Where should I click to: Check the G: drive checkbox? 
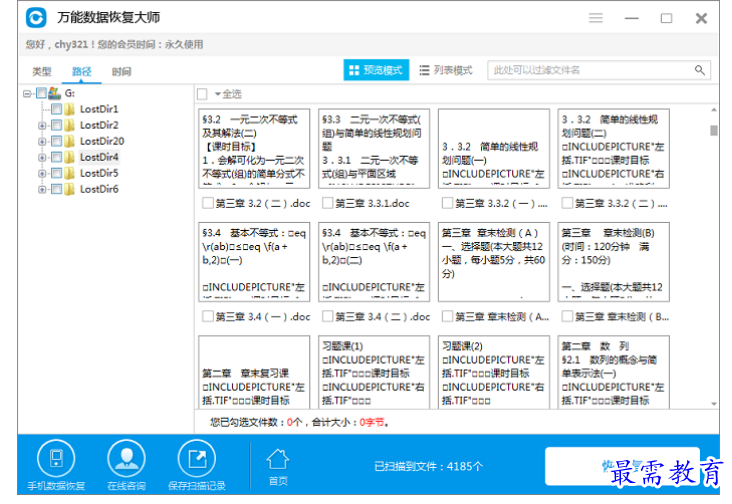(x=42, y=93)
